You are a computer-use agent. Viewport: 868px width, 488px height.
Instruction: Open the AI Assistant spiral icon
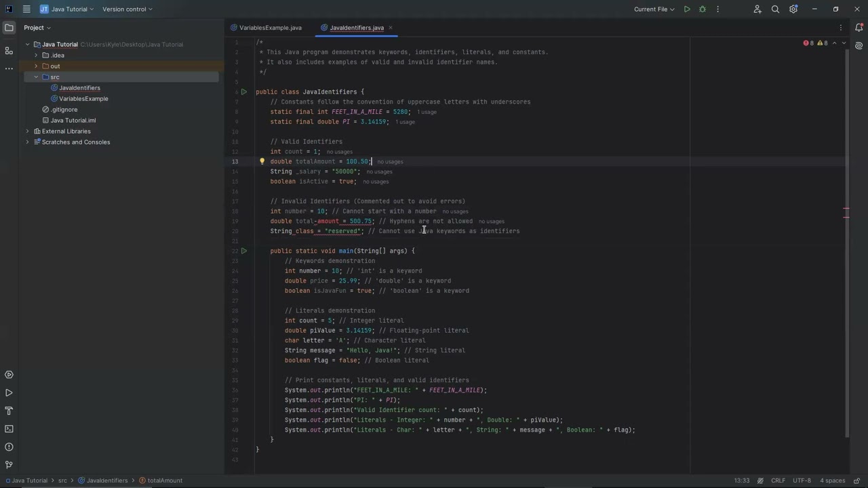click(x=859, y=45)
